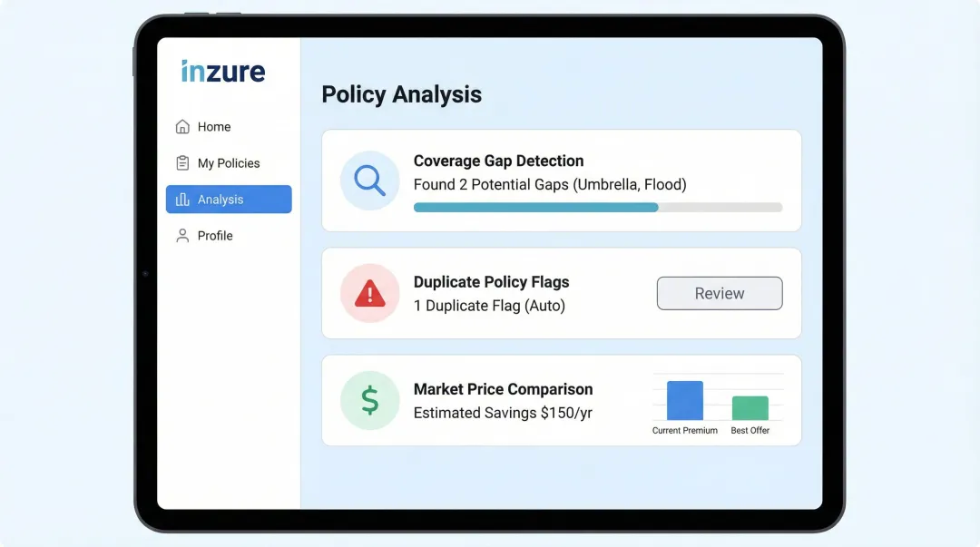Select the green Best Offer bar

point(750,409)
